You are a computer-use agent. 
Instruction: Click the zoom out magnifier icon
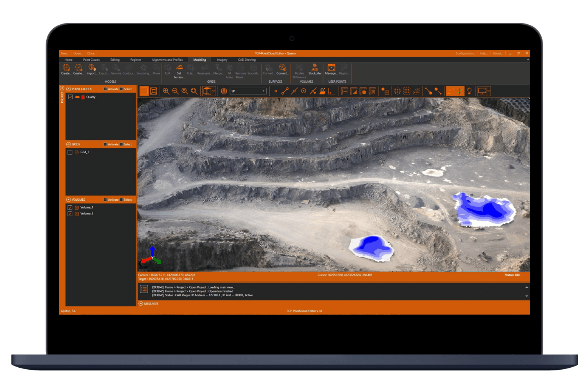point(176,91)
